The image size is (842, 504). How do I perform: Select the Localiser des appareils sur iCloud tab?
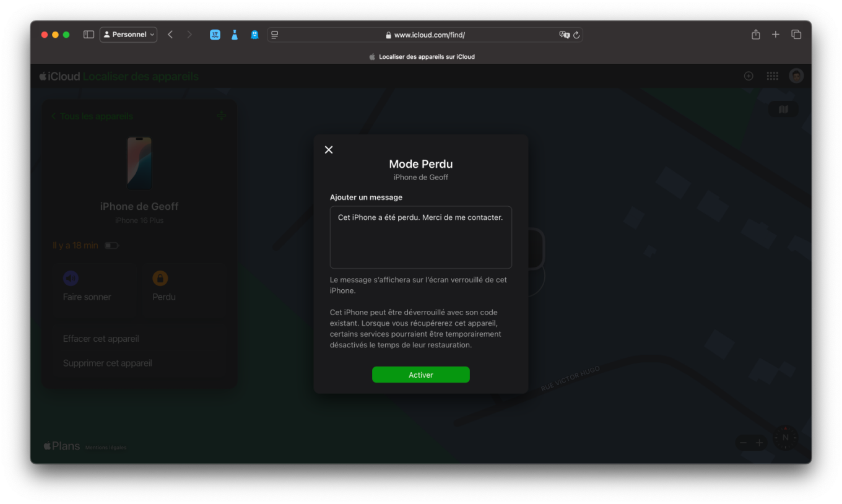[x=422, y=56]
